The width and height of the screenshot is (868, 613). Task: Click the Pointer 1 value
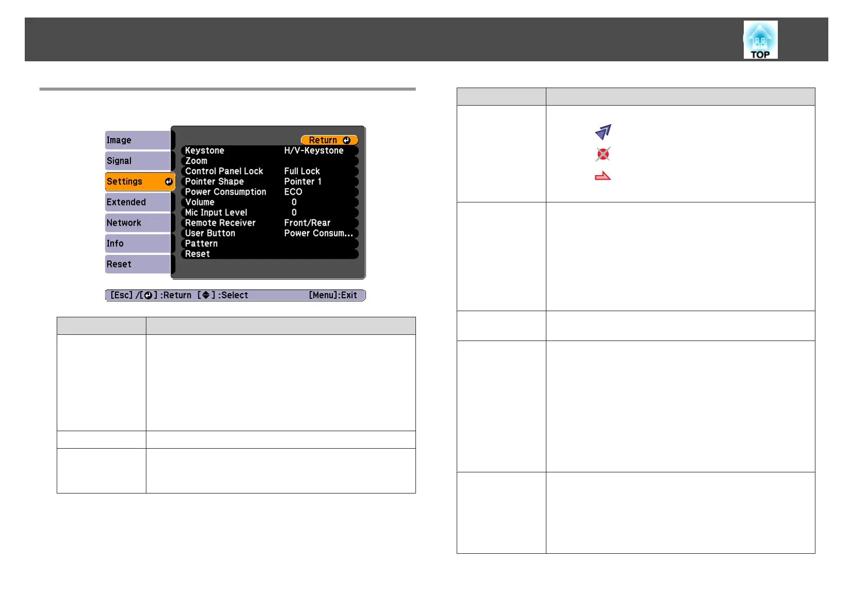pos(303,181)
